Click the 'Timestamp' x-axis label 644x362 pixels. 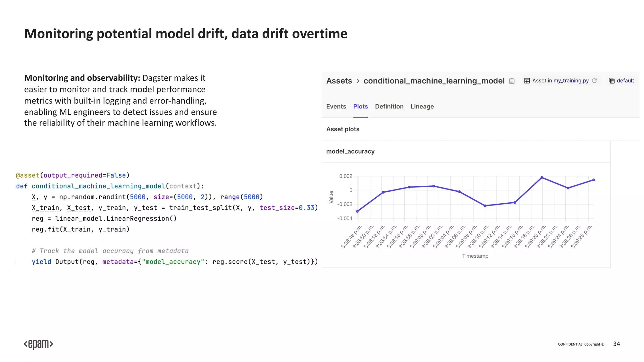(475, 256)
